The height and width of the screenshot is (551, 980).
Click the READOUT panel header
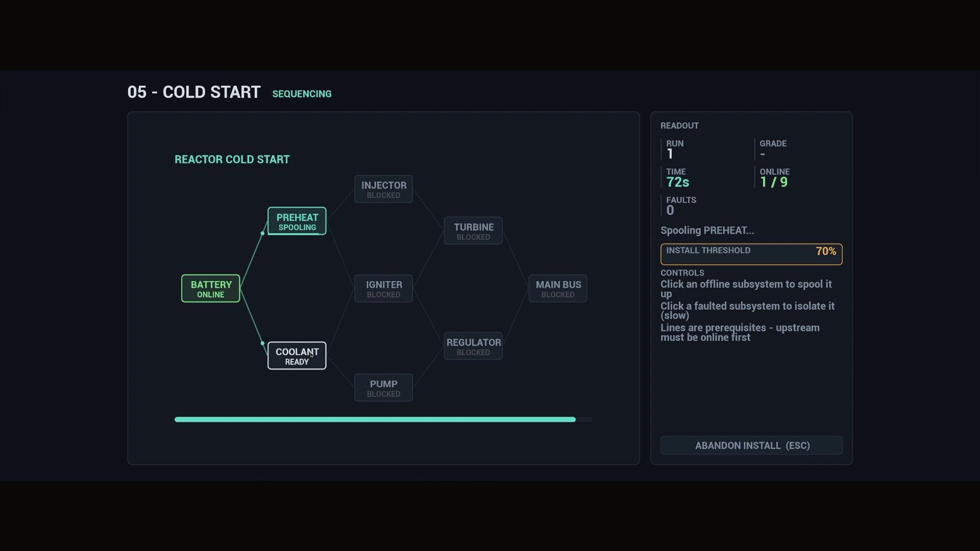pos(679,126)
